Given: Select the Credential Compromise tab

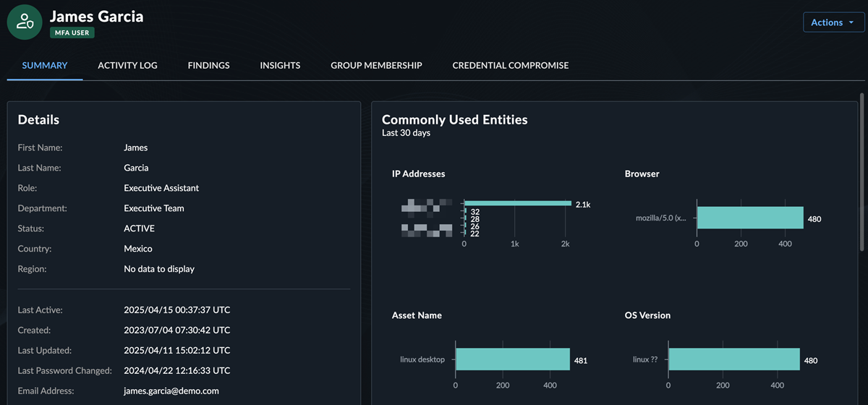Looking at the screenshot, I should click(510, 65).
